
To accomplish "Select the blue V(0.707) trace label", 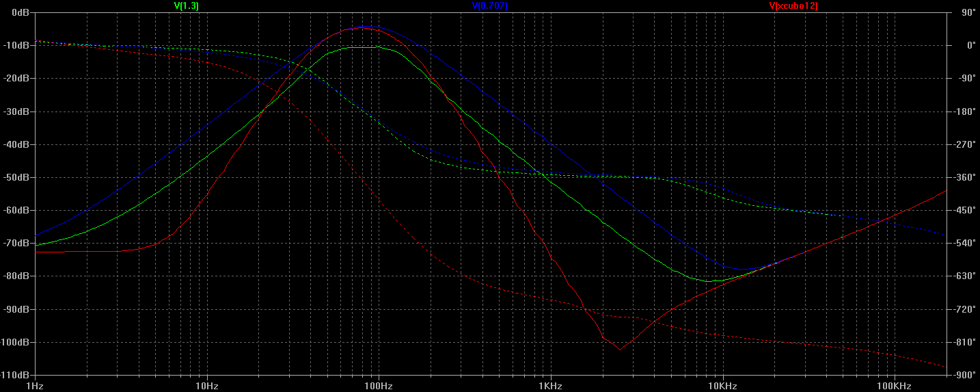I will pyautogui.click(x=489, y=5).
